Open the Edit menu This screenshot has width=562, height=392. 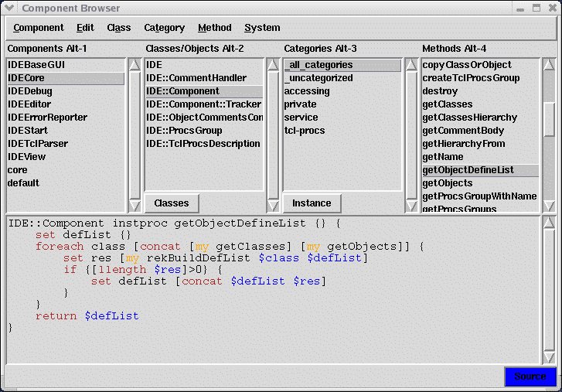(x=85, y=28)
